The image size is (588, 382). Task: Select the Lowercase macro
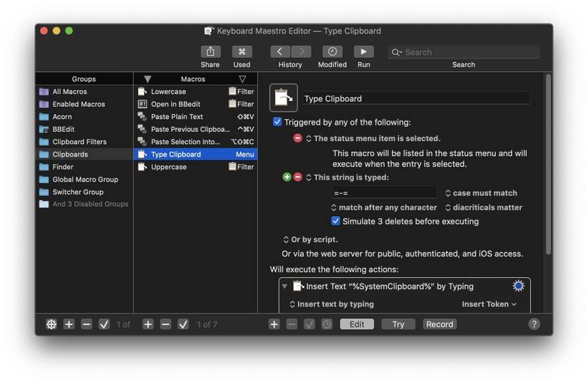point(196,91)
